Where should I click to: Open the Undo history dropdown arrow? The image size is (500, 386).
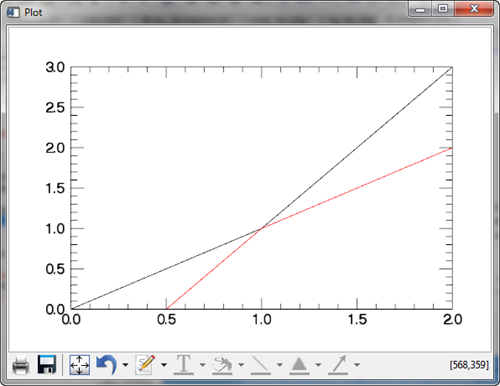(x=125, y=365)
